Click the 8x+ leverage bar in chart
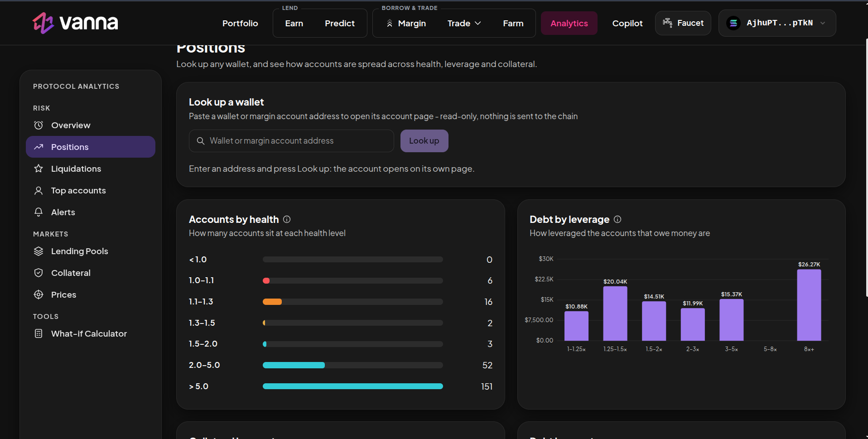 (809, 305)
